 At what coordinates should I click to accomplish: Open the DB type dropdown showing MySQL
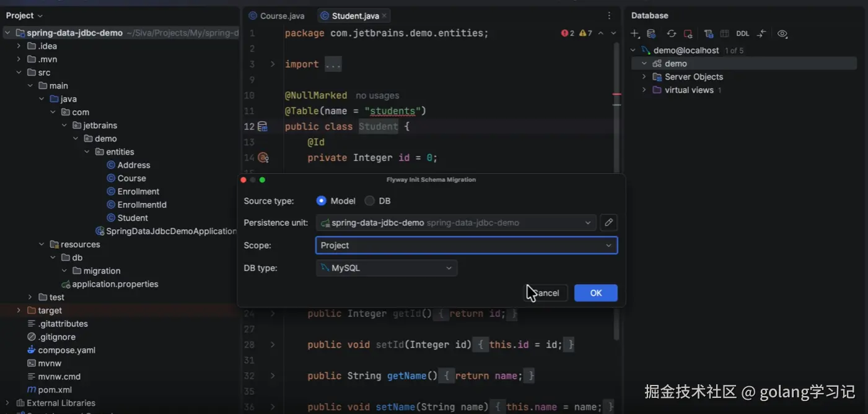(387, 268)
